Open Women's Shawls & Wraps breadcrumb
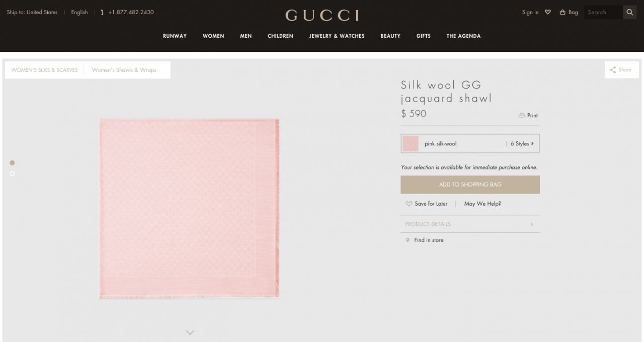The width and height of the screenshot is (644, 342). tap(124, 70)
